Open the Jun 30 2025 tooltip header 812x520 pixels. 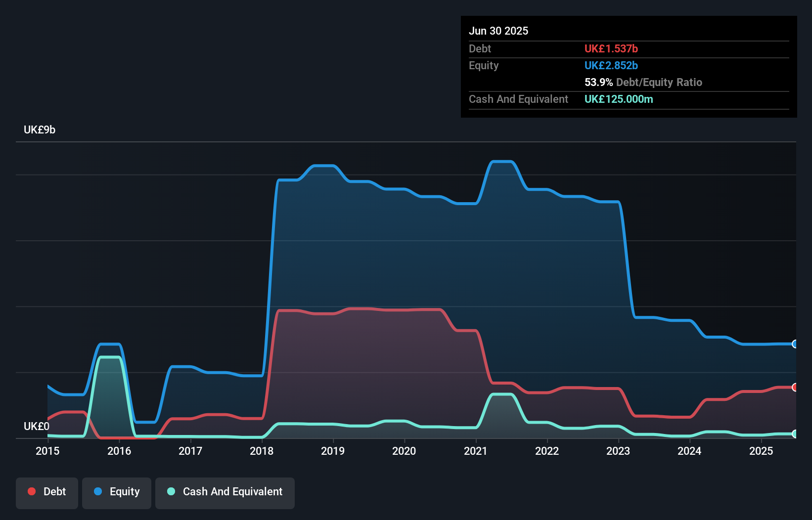tap(498, 31)
